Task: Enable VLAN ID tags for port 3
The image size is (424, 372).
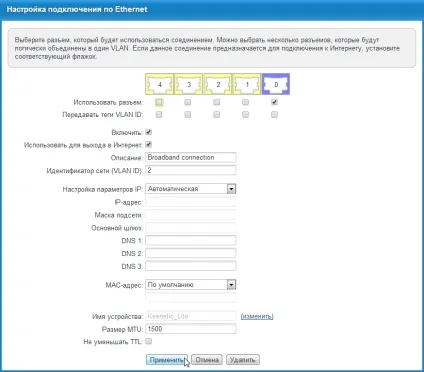Action: (x=188, y=115)
